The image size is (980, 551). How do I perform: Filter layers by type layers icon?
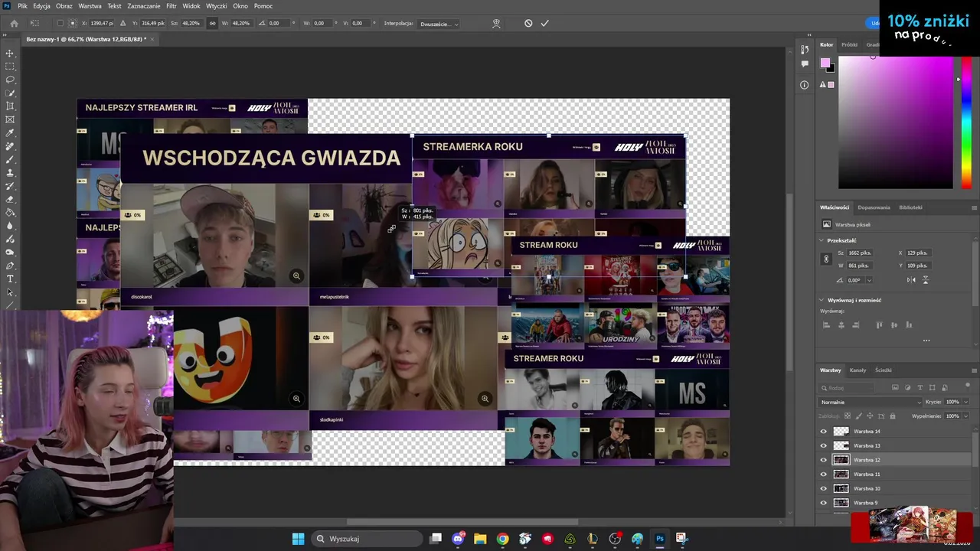point(920,387)
